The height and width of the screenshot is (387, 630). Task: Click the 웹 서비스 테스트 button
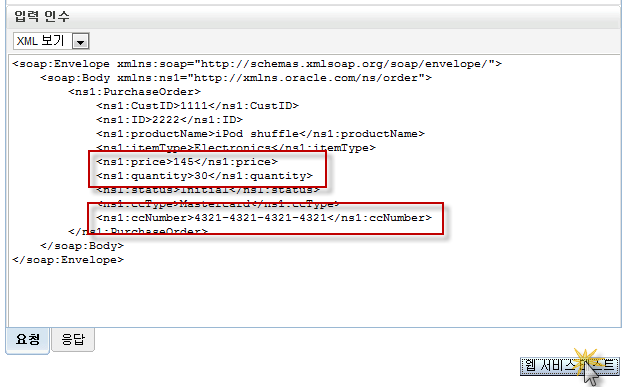569,366
